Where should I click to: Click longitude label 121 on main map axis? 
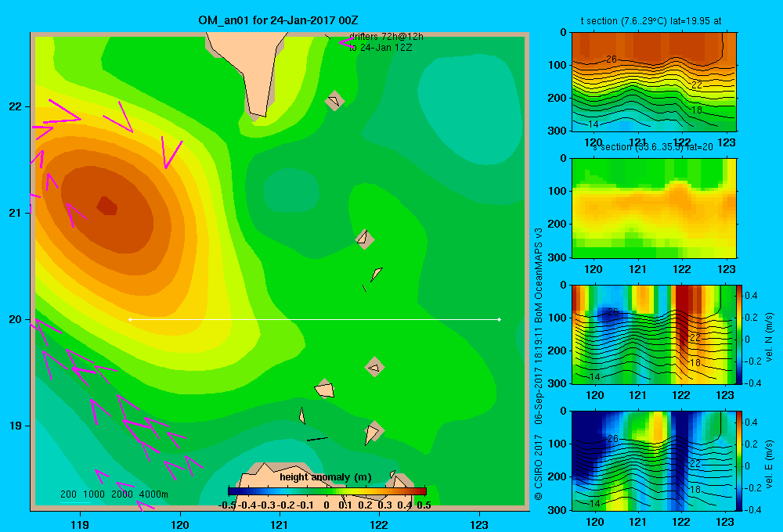click(280, 524)
